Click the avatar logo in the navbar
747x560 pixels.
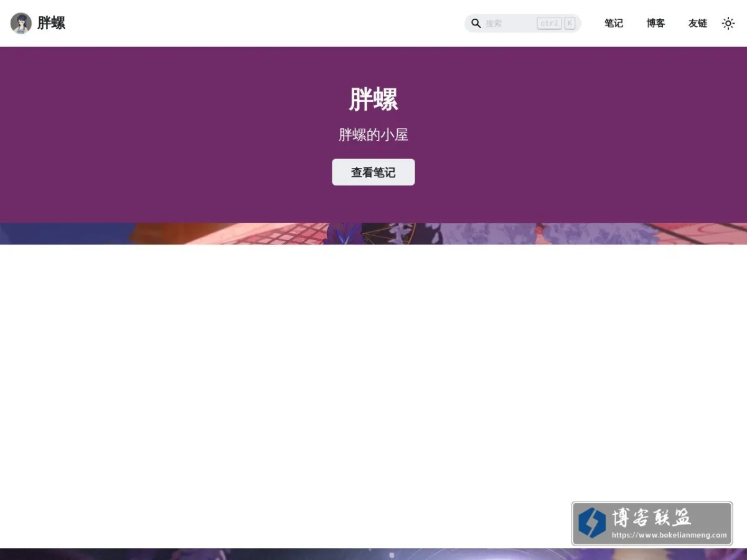(x=21, y=23)
